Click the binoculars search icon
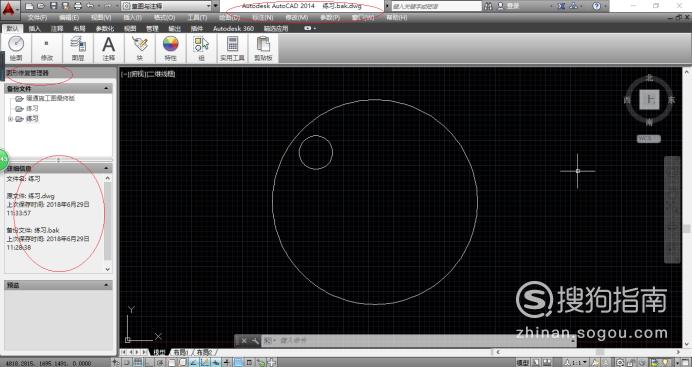692x367 pixels. coord(488,6)
